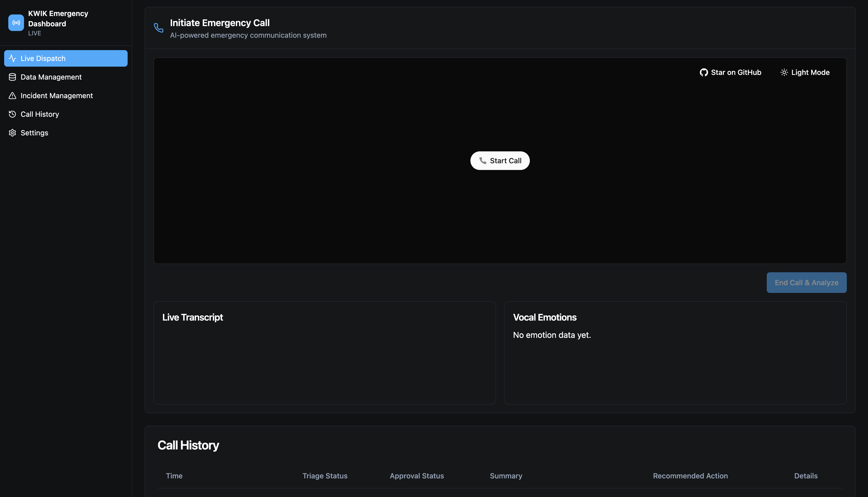
Task: Open Incident Management section
Action: (57, 96)
